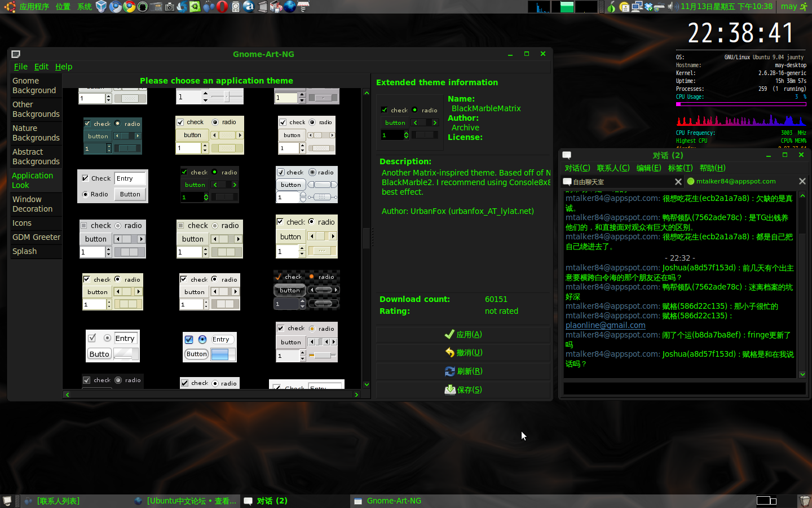Launch VirtualBox from the top panel

(x=101, y=7)
